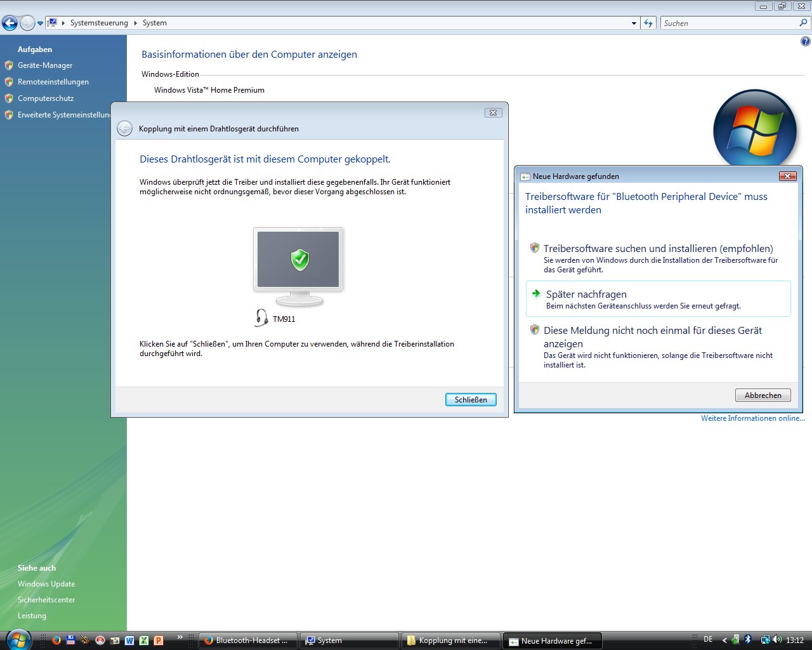
Task: Click Schließen in the Kopplung dialog
Action: pos(471,400)
